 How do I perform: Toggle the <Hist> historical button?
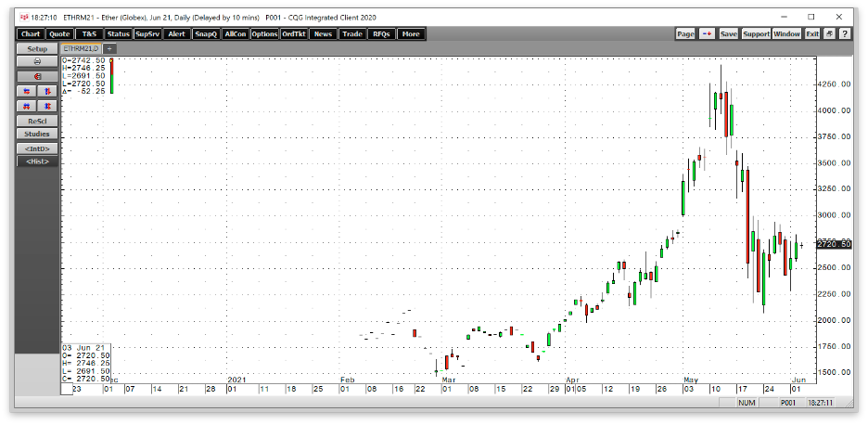37,161
